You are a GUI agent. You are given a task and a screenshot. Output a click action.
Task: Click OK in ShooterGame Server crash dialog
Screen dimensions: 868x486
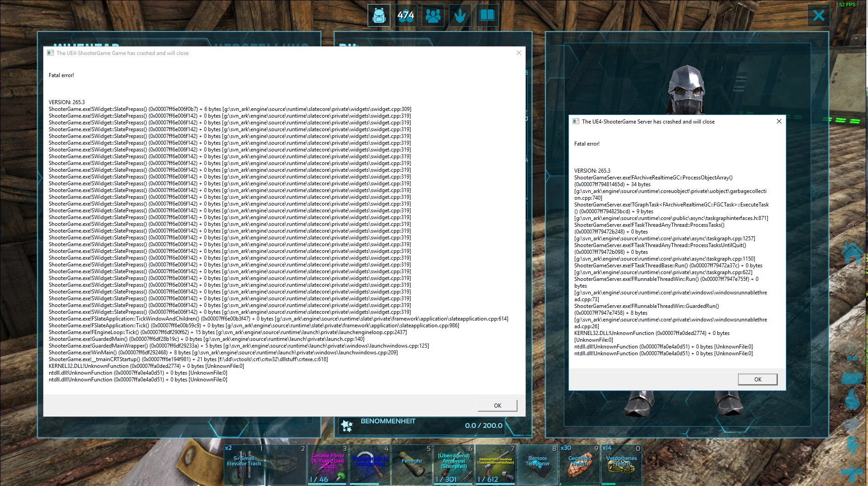(x=758, y=380)
